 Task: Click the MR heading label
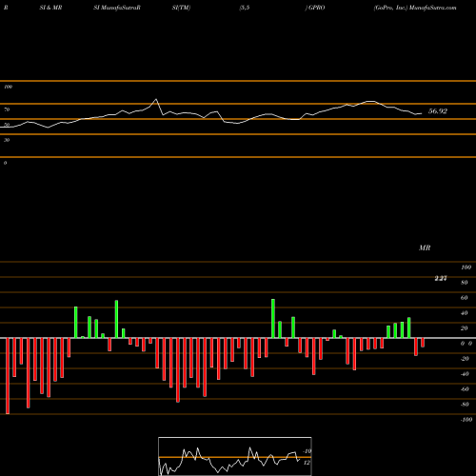click(425, 248)
